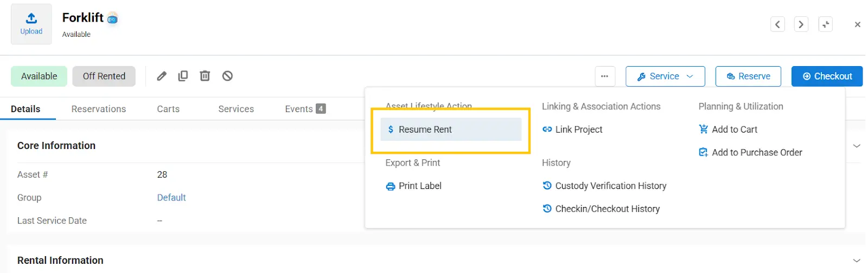Image resolution: width=868 pixels, height=273 pixels.
Task: Choose Add to Cart menu option
Action: pyautogui.click(x=728, y=129)
